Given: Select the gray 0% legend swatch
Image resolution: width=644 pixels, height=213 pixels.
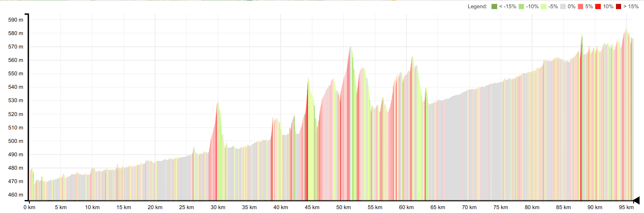Looking at the screenshot, I should coord(563,6).
